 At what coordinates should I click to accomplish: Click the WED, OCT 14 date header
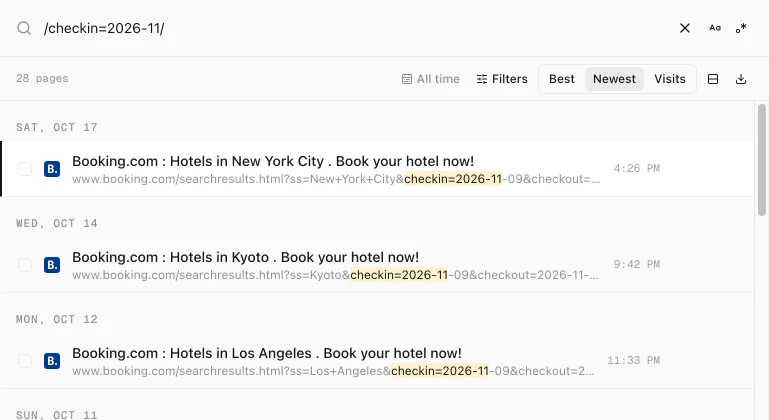tap(57, 224)
